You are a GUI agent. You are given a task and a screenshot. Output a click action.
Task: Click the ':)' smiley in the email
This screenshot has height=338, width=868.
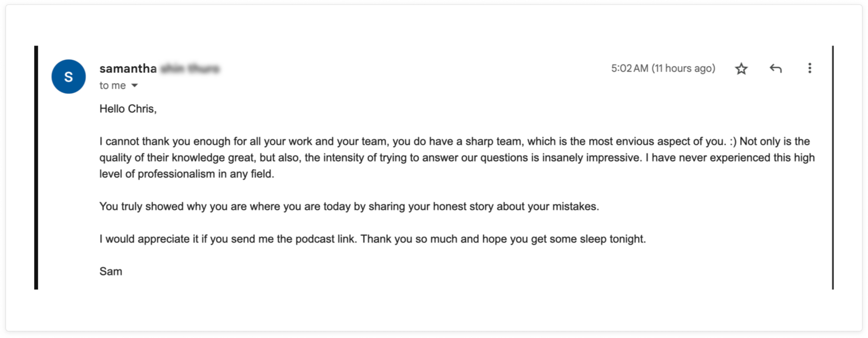[x=733, y=141]
